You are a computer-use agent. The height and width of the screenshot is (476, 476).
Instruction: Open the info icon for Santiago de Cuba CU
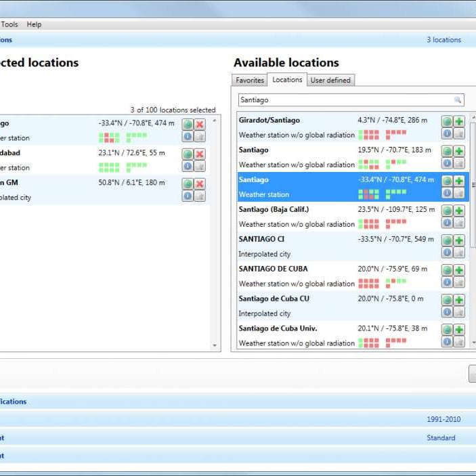(x=447, y=312)
